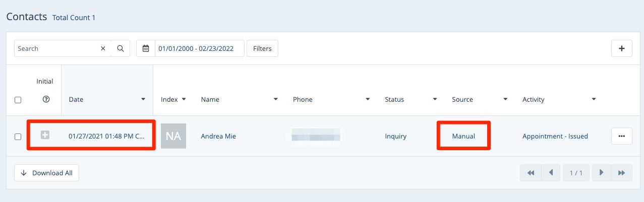
Task: Open the Name column dropdown arrow
Action: 276,99
